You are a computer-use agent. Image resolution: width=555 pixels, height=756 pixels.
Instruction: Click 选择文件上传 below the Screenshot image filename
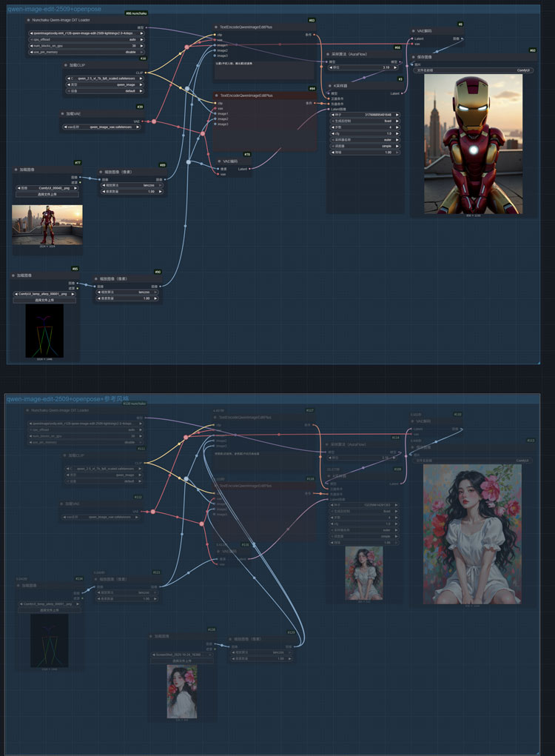[x=182, y=660]
